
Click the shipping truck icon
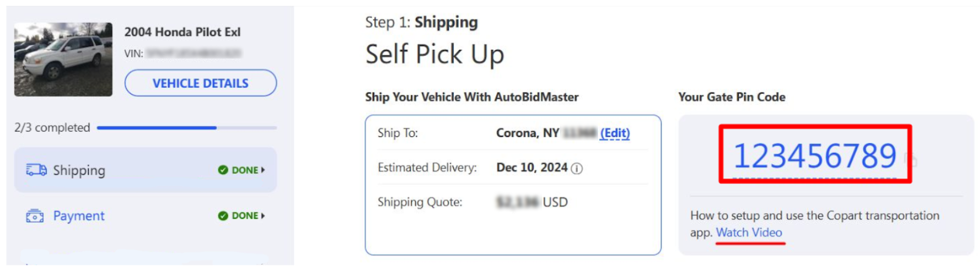pyautogui.click(x=36, y=170)
